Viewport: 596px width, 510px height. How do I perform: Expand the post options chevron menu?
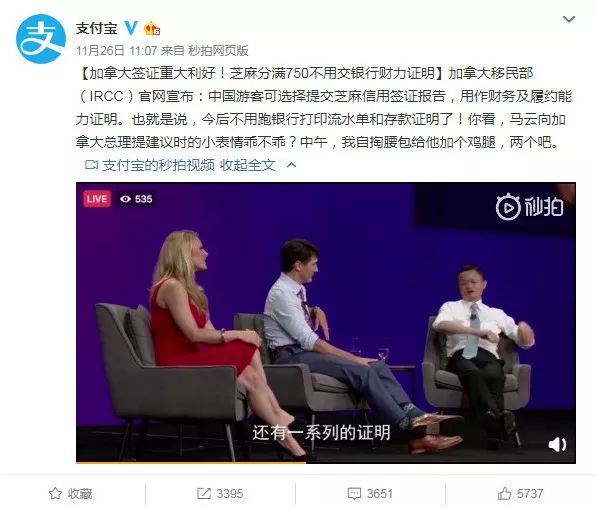coord(569,19)
